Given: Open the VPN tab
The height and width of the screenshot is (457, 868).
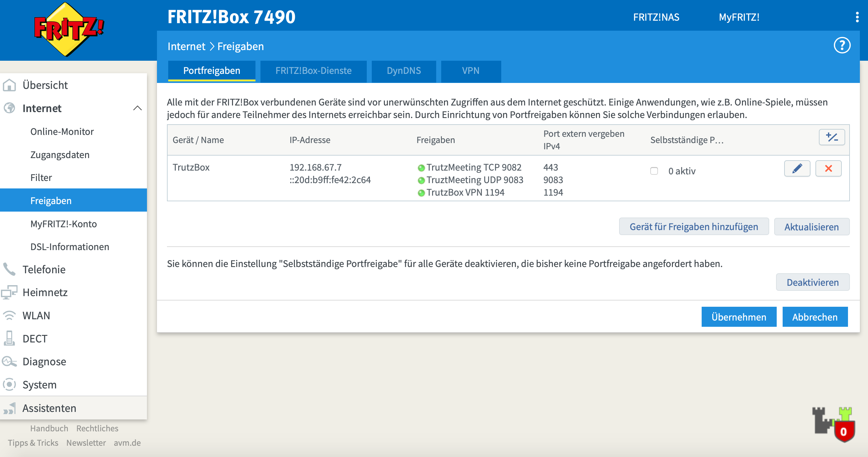Looking at the screenshot, I should point(470,71).
